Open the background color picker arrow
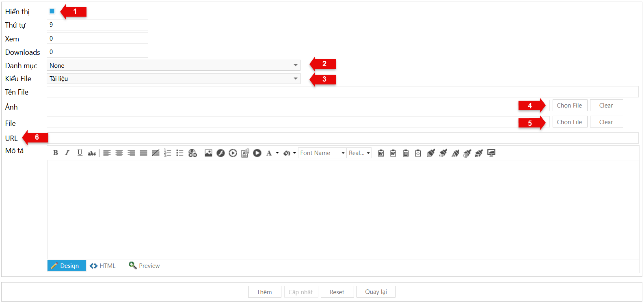This screenshot has width=644, height=302. point(294,153)
